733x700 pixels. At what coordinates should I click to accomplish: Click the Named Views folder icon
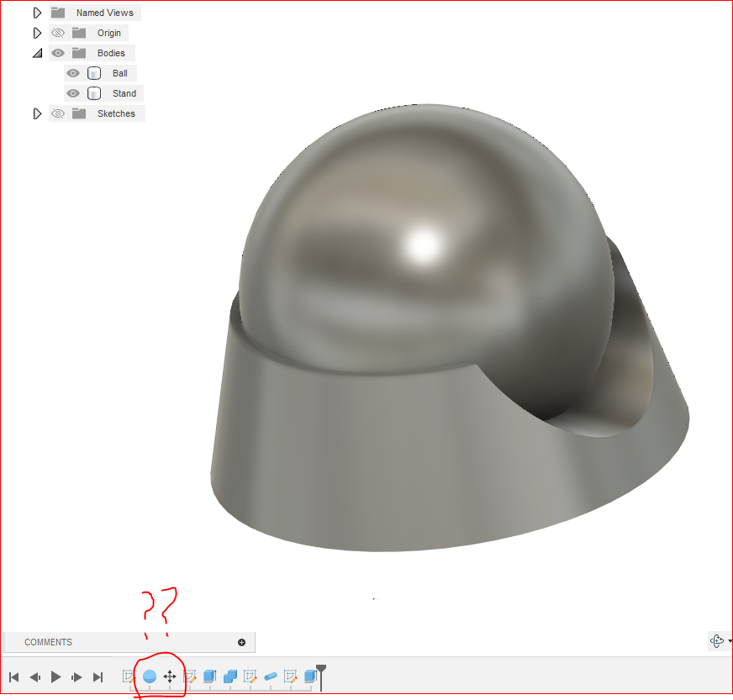click(58, 13)
